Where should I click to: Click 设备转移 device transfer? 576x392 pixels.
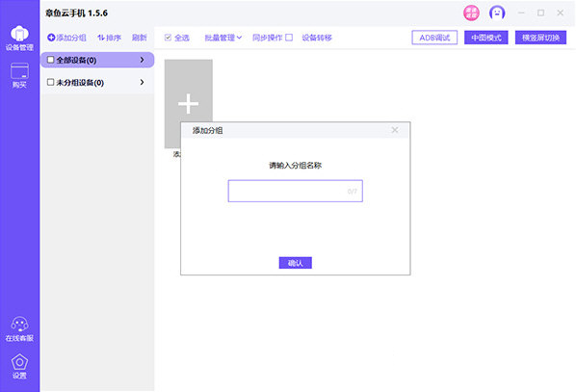click(317, 38)
